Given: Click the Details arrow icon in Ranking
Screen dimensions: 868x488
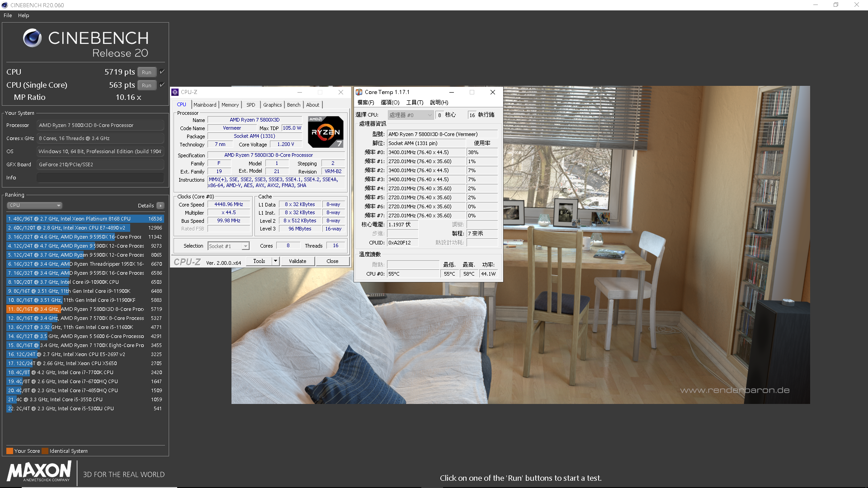Looking at the screenshot, I should pos(160,206).
